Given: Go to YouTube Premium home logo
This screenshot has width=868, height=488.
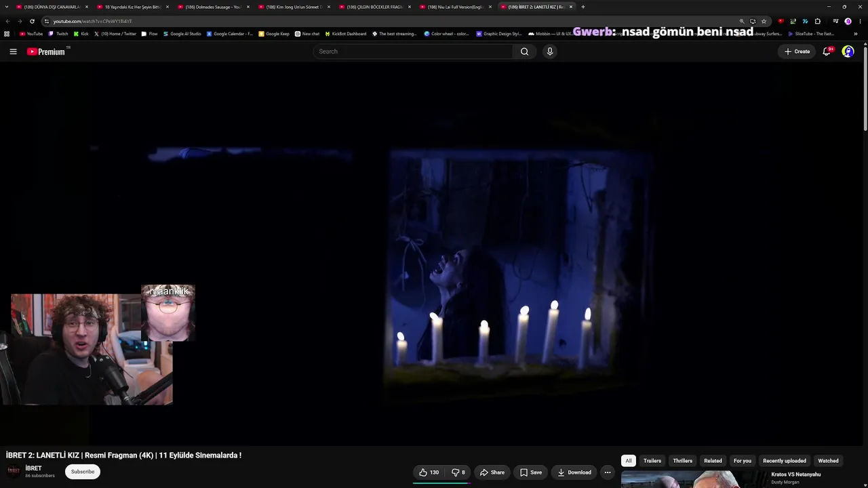Looking at the screenshot, I should (46, 52).
